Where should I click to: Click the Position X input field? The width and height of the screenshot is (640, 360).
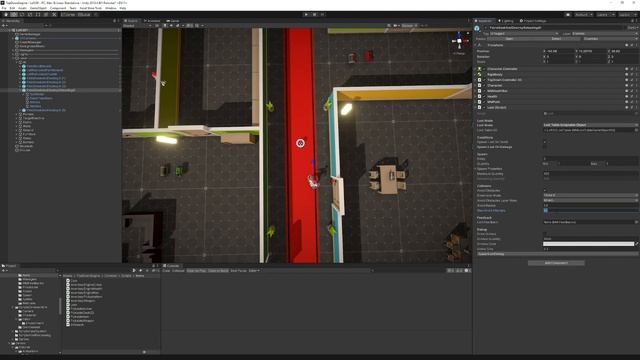(x=559, y=51)
